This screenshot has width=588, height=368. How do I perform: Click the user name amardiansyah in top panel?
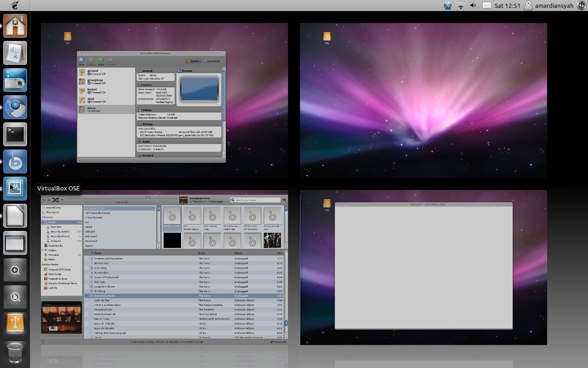pos(554,6)
